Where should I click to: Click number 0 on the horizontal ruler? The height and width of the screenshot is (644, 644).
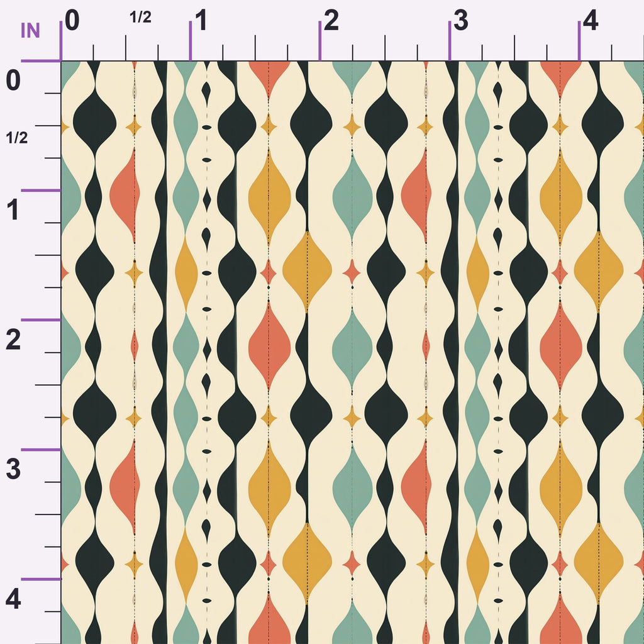click(72, 21)
